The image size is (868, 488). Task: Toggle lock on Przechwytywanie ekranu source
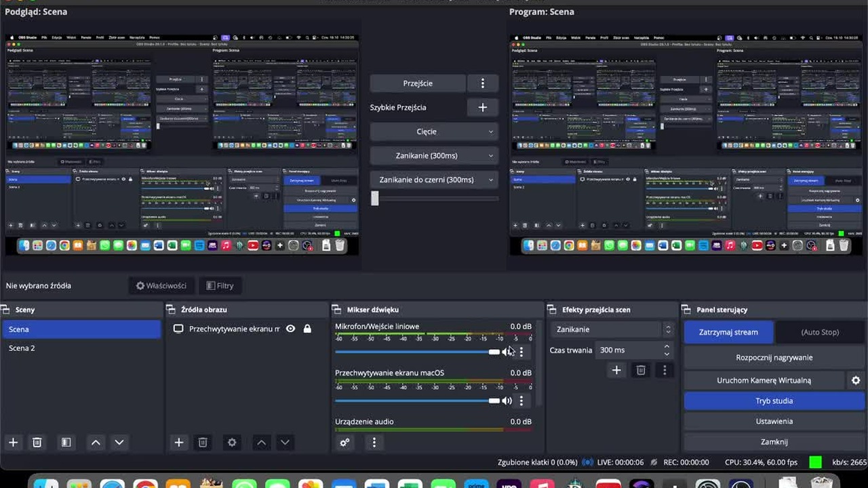click(307, 329)
